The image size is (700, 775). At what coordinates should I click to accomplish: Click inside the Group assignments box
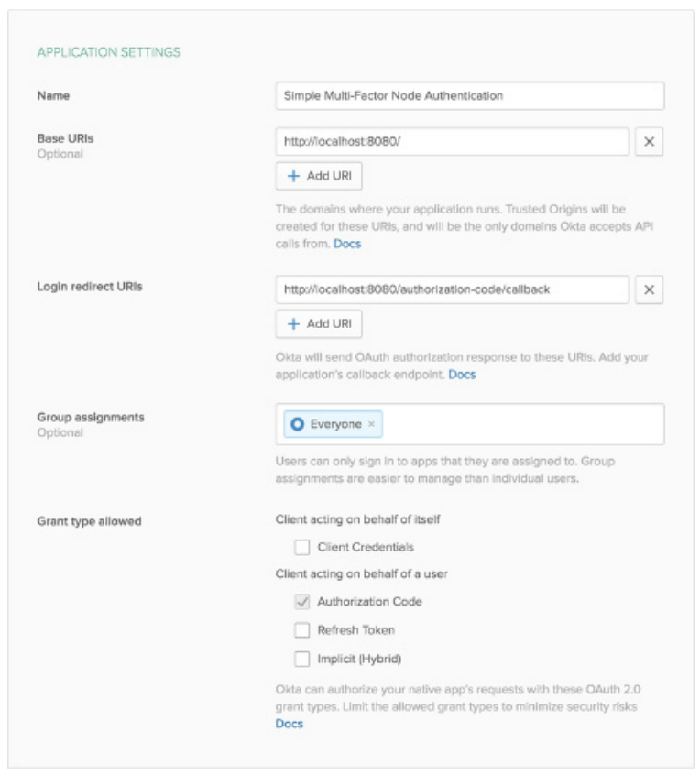click(522, 425)
